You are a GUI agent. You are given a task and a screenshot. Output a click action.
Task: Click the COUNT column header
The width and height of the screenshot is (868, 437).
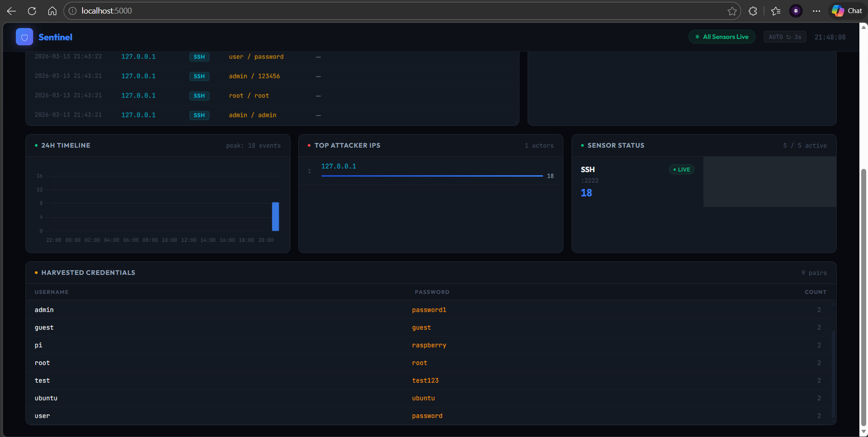[815, 292]
